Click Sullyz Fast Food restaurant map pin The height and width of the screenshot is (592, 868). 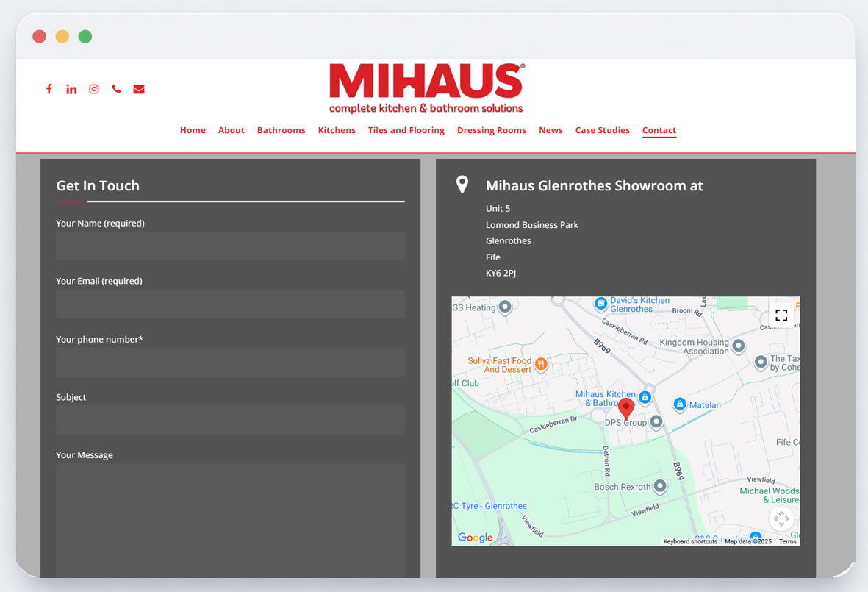[541, 364]
